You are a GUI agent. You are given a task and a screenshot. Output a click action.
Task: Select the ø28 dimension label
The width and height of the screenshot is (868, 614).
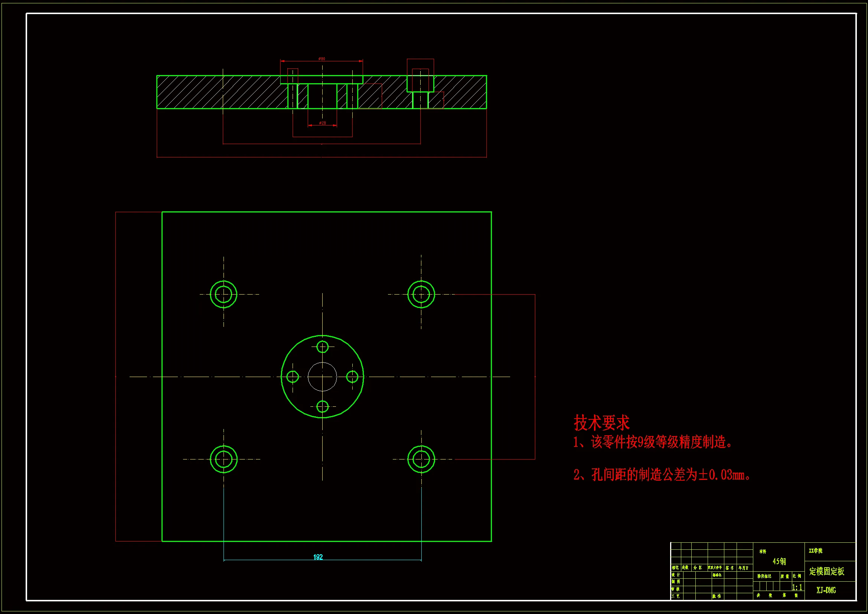[x=323, y=123]
